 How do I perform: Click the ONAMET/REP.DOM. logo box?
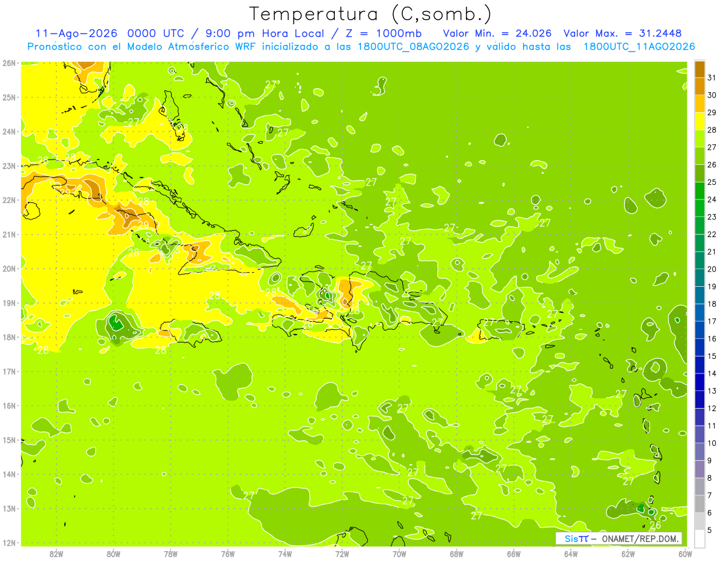[x=618, y=538]
